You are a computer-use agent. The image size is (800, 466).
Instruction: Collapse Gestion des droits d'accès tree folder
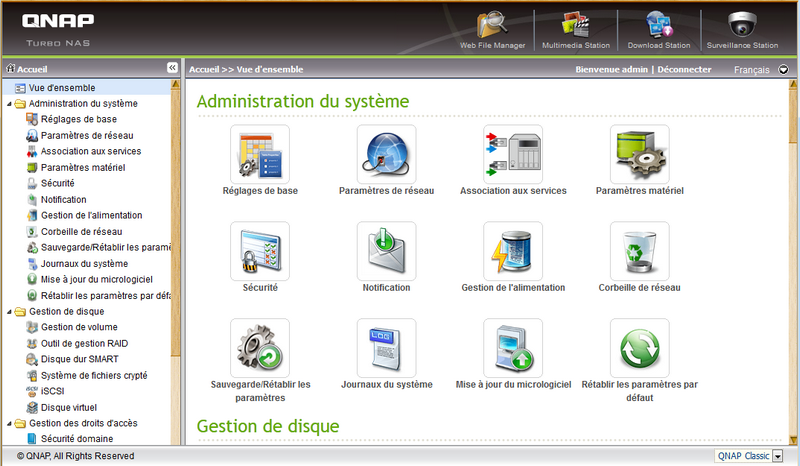point(9,424)
